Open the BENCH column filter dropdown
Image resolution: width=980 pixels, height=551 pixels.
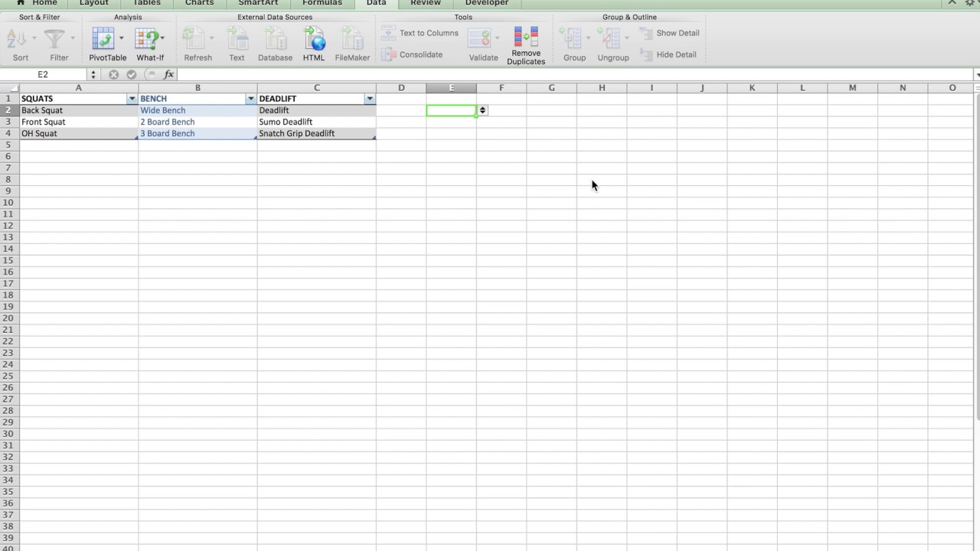click(250, 99)
